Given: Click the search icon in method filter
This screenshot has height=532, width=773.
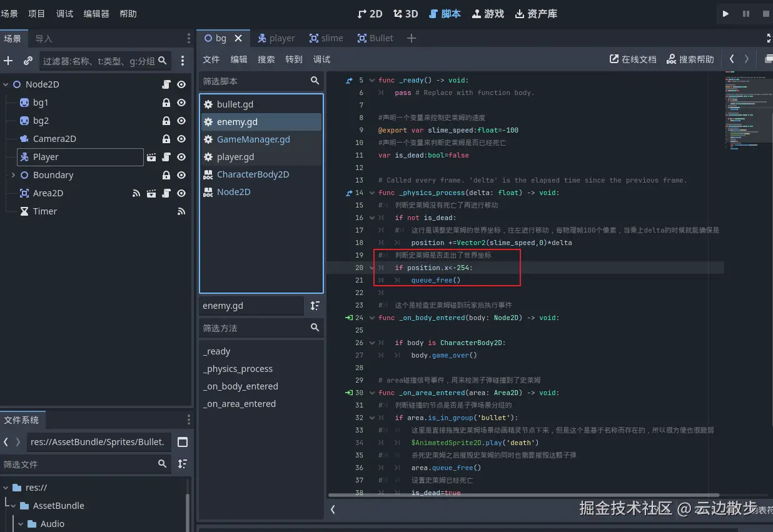Looking at the screenshot, I should point(315,328).
